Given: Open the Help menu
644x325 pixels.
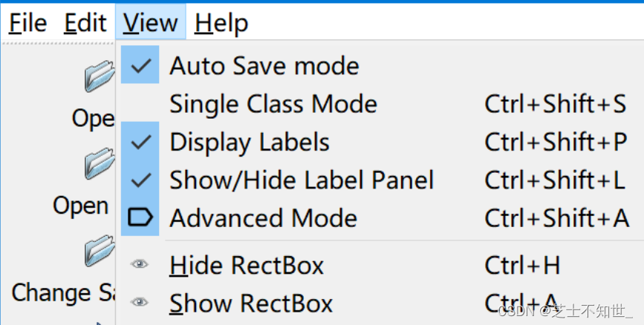Looking at the screenshot, I should (221, 22).
